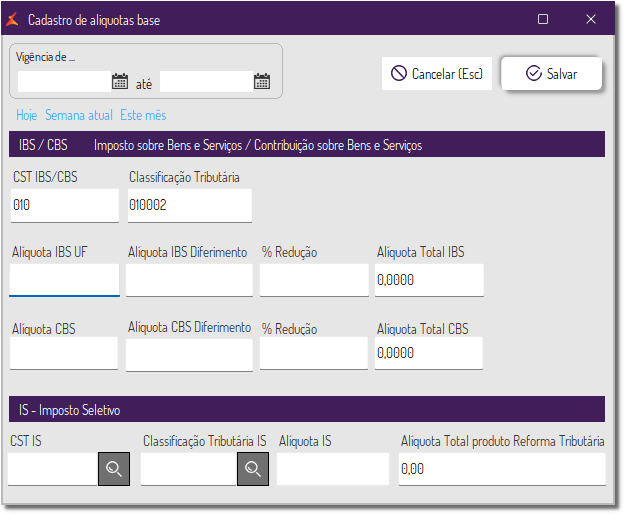Open the calendar for the 'até' end date

[262, 81]
